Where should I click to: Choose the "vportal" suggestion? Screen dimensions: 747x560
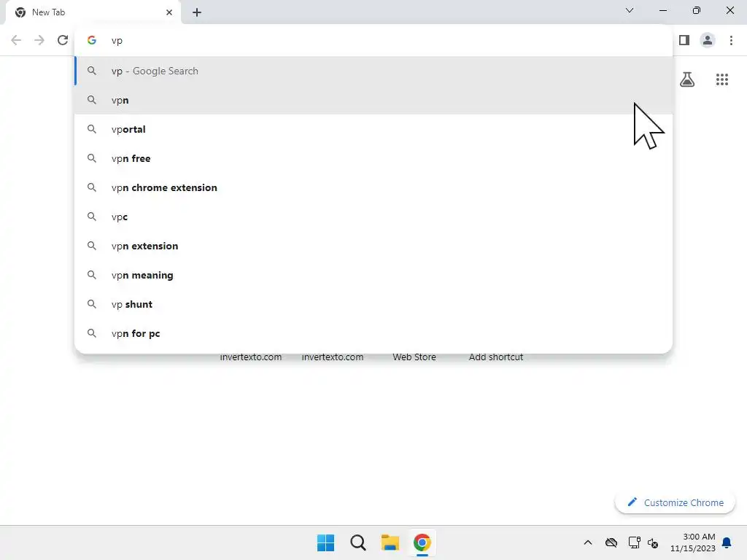click(373, 129)
